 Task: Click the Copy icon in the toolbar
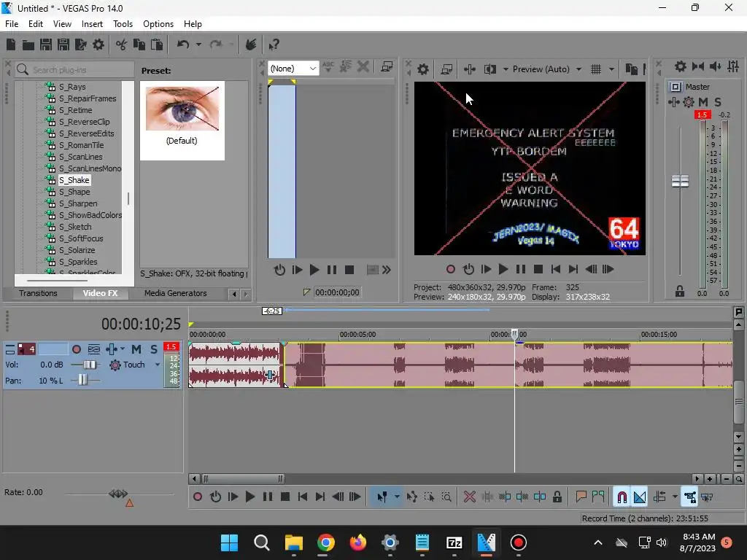coord(139,44)
